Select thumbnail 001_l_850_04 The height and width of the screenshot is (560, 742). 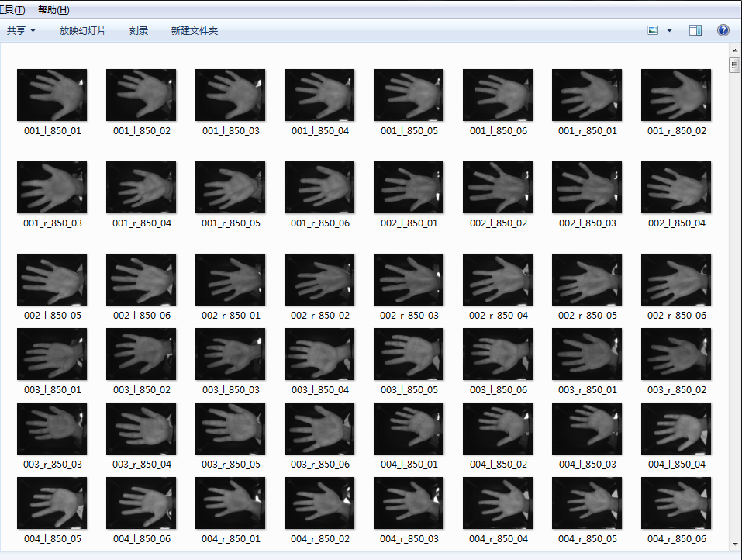[319, 95]
